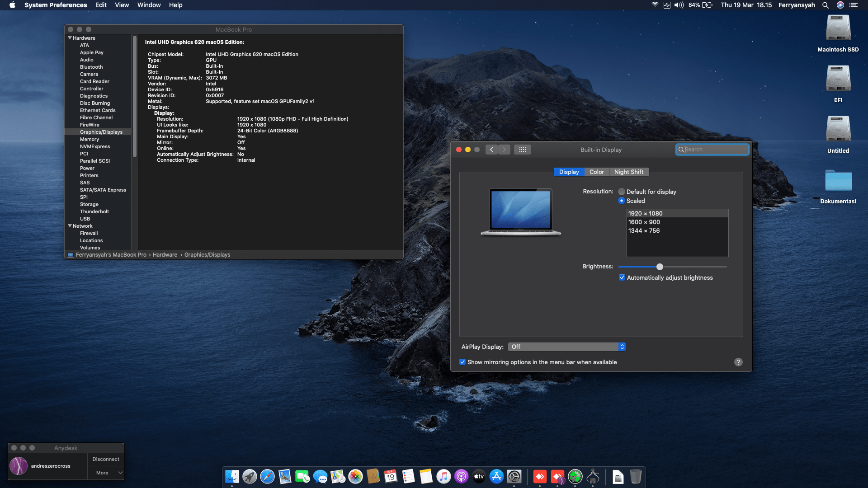Uncheck Show mirroring options in menu bar

coord(462,362)
